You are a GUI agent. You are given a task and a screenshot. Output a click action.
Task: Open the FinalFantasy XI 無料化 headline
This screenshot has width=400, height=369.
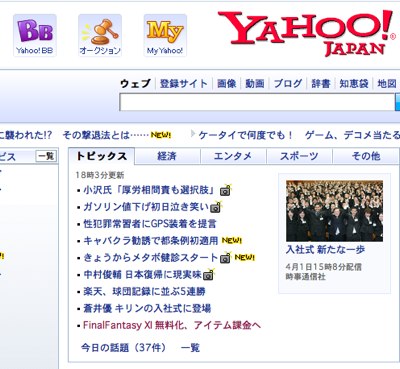click(172, 325)
